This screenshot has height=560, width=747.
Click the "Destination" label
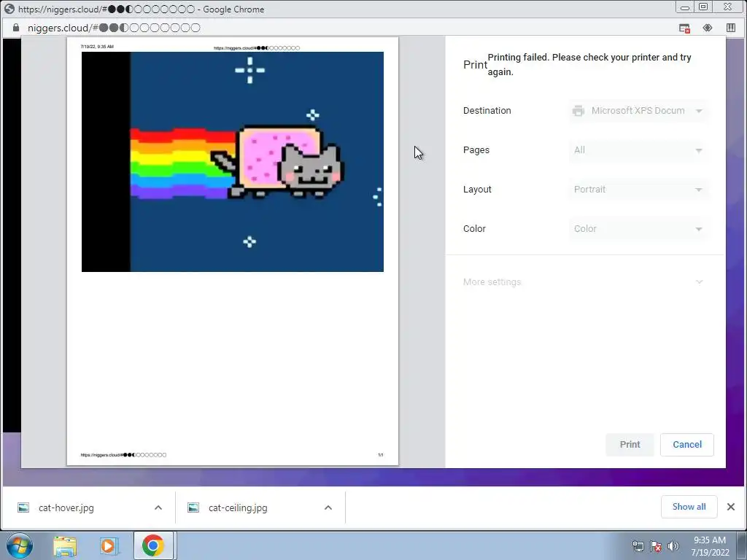point(487,111)
